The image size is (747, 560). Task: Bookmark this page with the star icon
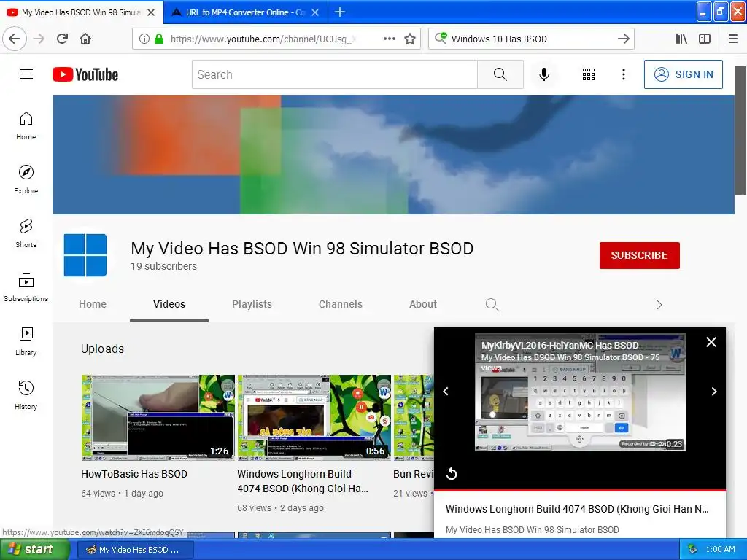[x=410, y=39]
